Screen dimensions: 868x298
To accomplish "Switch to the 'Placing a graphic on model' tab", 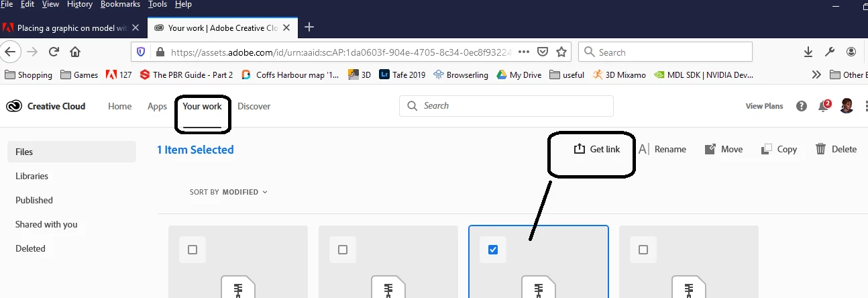I will point(72,28).
